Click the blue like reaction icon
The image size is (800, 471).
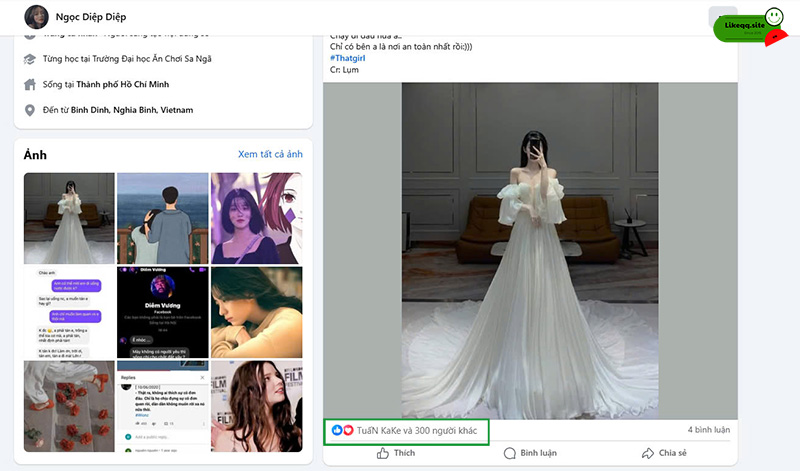pos(337,430)
